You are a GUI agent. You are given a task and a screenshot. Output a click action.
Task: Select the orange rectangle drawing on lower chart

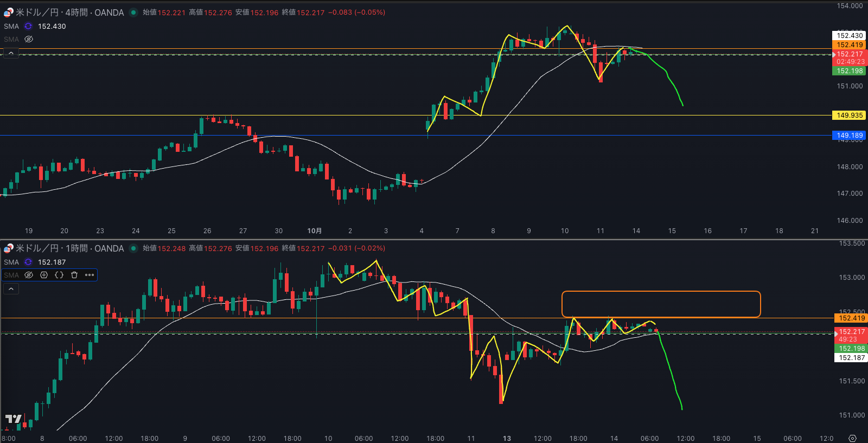pyautogui.click(x=661, y=292)
